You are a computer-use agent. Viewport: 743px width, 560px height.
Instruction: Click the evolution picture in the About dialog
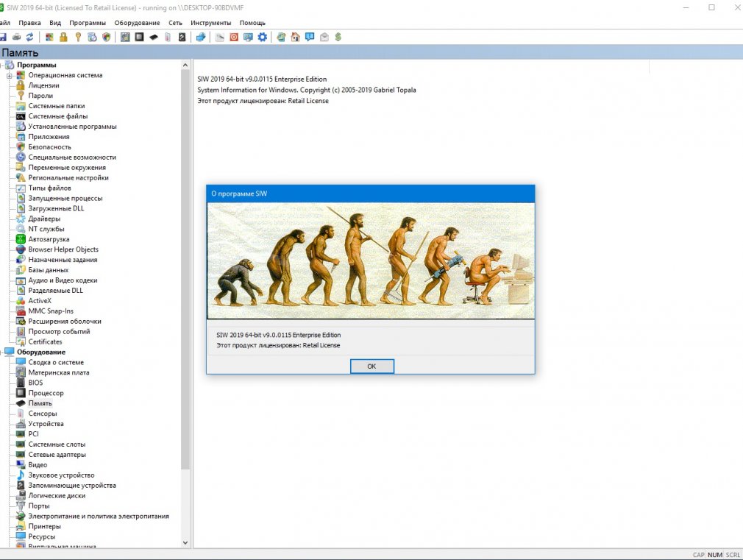371,261
